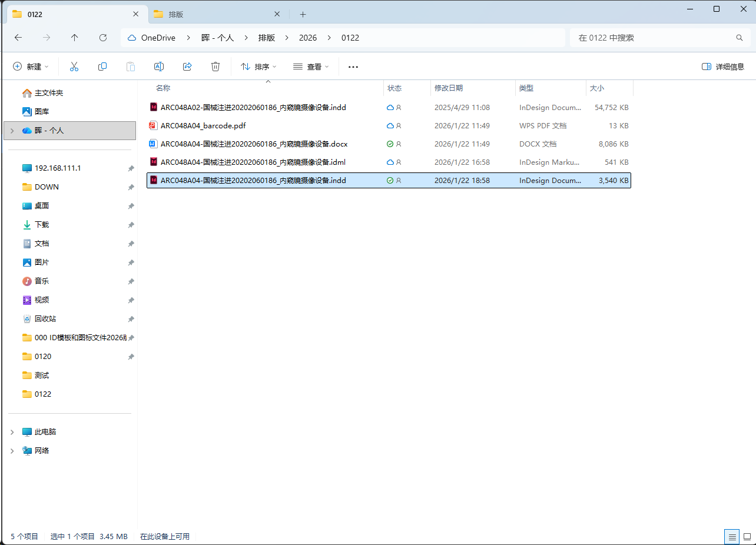
Task: Open the 排序 sort dropdown
Action: click(258, 66)
